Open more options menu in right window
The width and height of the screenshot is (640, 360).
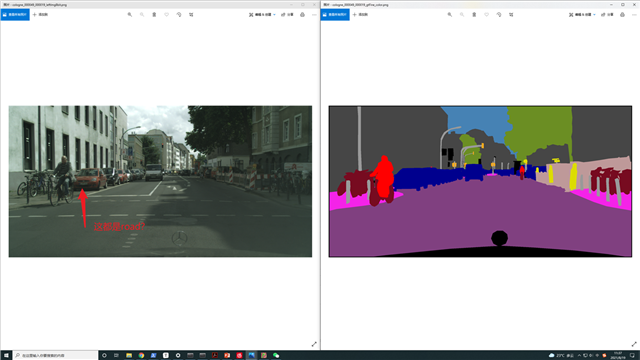pos(634,15)
